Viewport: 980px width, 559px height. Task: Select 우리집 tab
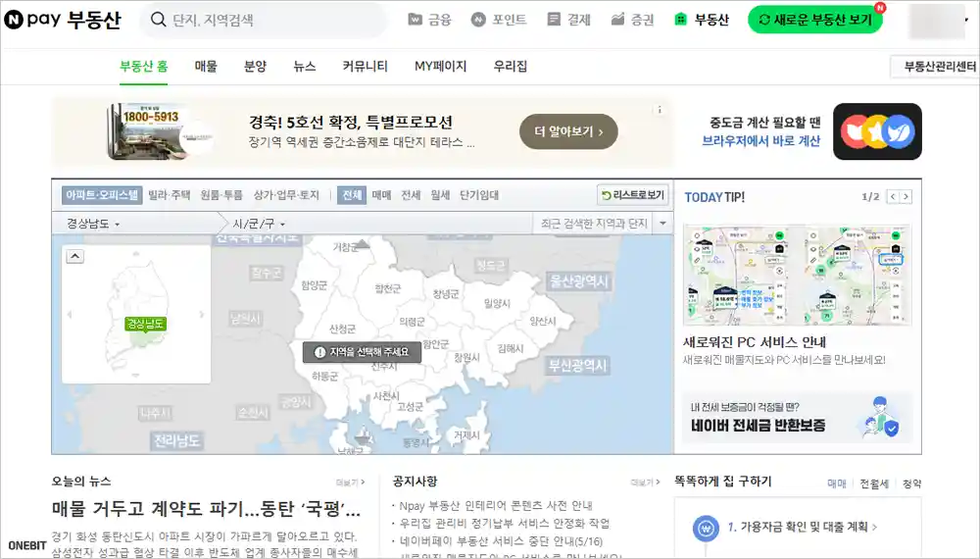point(510,67)
